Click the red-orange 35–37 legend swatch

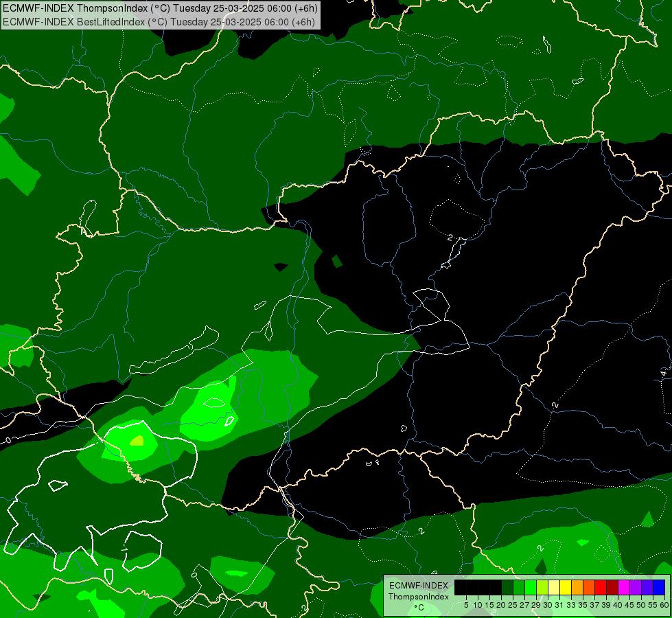pos(589,587)
